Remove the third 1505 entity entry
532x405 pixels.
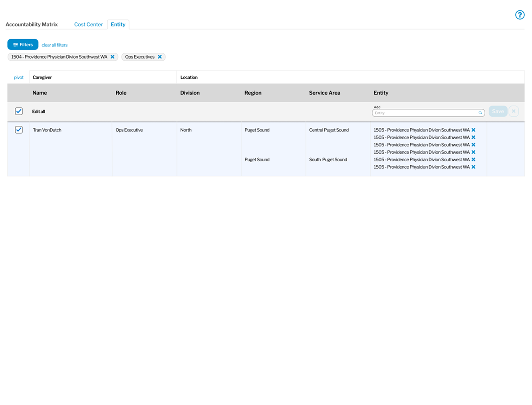coord(473,145)
